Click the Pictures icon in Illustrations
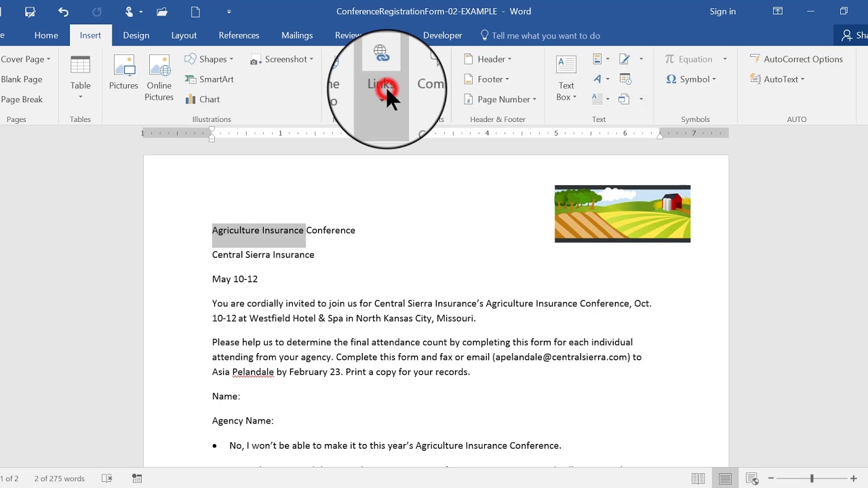 tap(123, 73)
